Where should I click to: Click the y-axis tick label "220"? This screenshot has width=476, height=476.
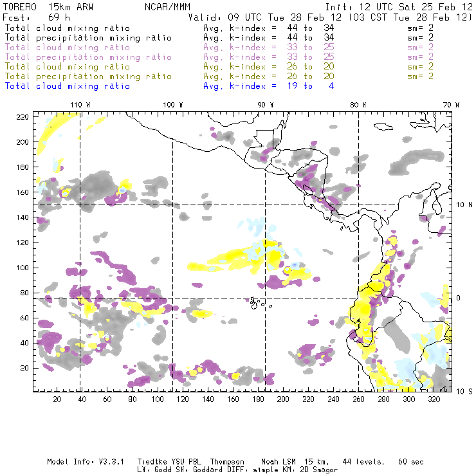coord(23,117)
